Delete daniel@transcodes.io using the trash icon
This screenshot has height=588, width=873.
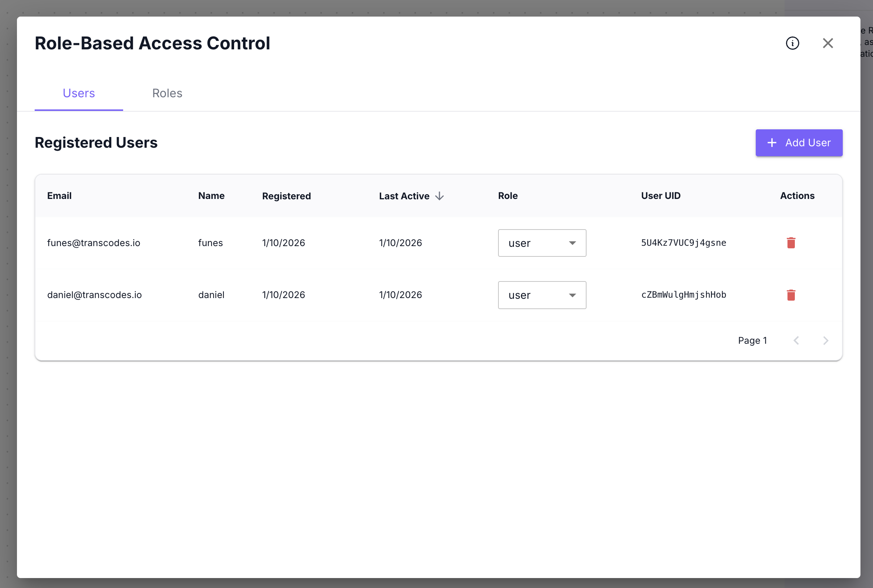click(x=791, y=295)
